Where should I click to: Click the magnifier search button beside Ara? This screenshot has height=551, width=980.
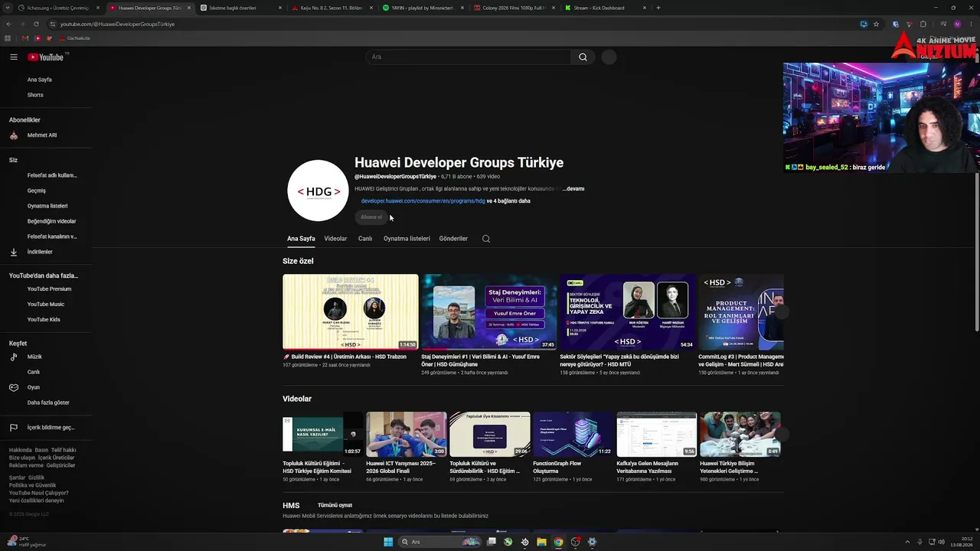[583, 57]
